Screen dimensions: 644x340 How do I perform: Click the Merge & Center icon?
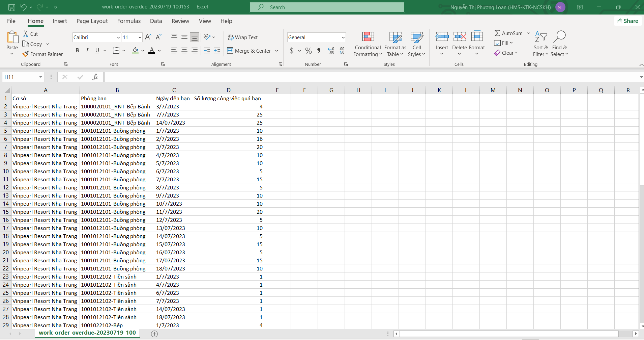pos(230,51)
